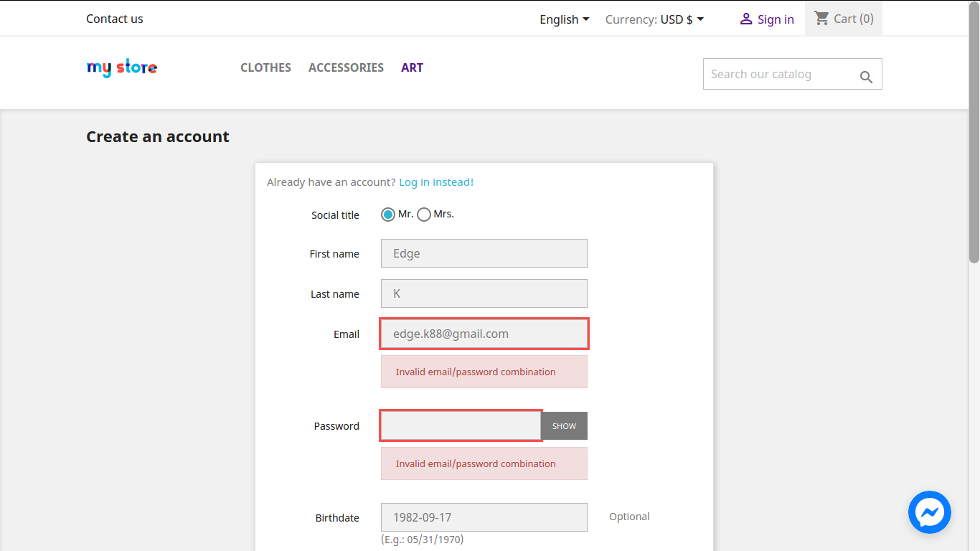This screenshot has width=980, height=551.
Task: Select the Mr. social title
Action: pyautogui.click(x=388, y=215)
